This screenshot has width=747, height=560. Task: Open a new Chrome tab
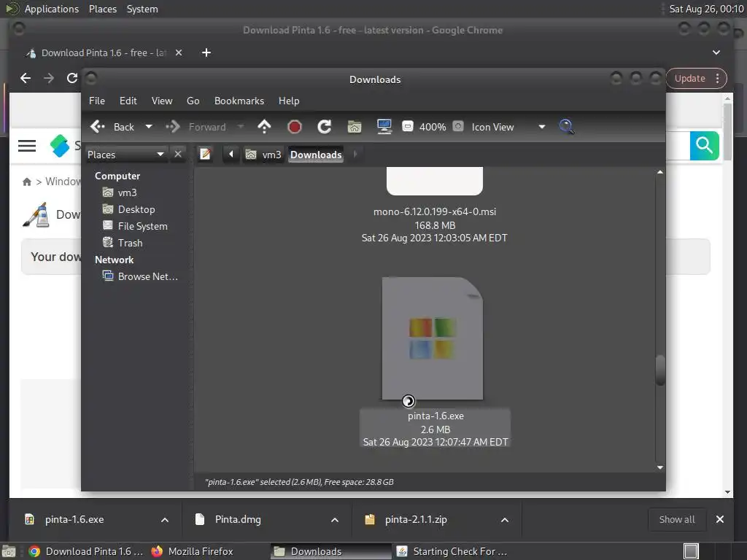pyautogui.click(x=206, y=52)
